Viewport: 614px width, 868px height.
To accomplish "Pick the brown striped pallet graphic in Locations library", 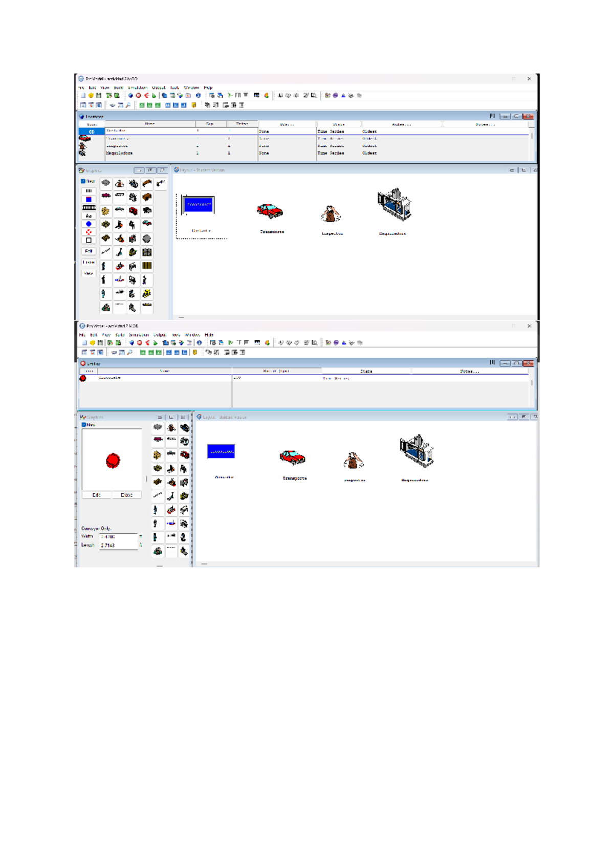I will (147, 266).
